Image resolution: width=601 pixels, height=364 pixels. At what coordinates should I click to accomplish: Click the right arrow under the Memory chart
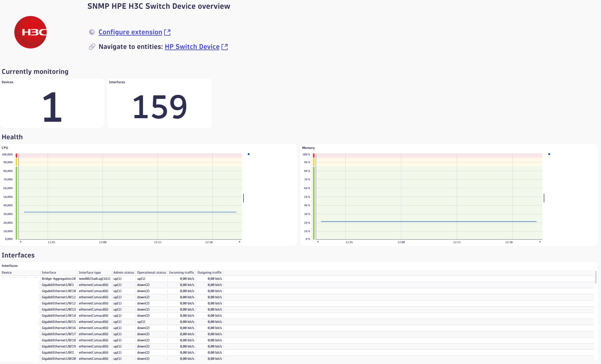540,242
